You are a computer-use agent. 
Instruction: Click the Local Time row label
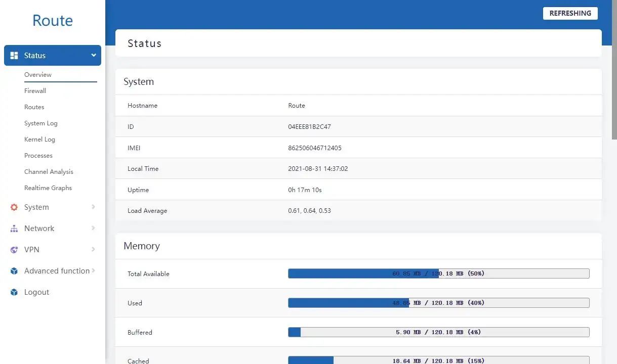tap(143, 169)
